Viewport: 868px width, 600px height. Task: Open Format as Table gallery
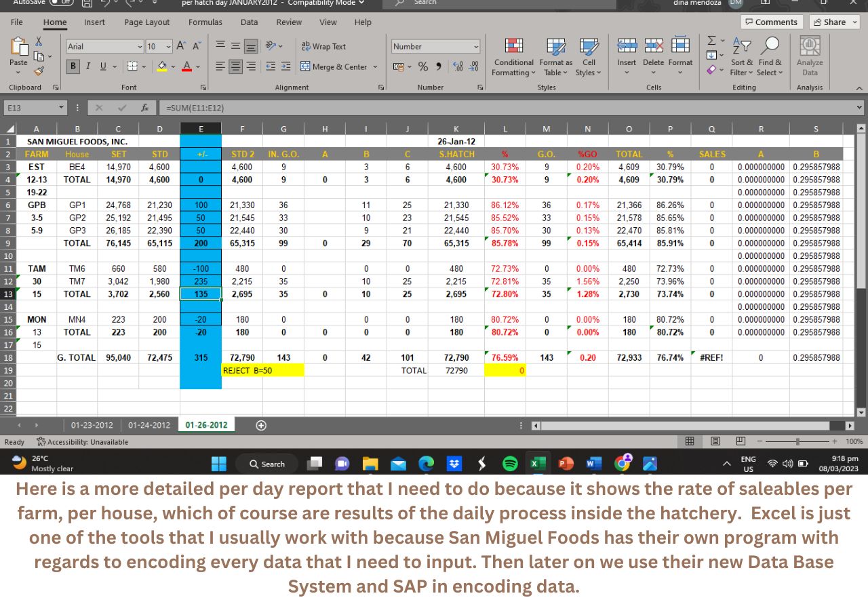pos(556,57)
